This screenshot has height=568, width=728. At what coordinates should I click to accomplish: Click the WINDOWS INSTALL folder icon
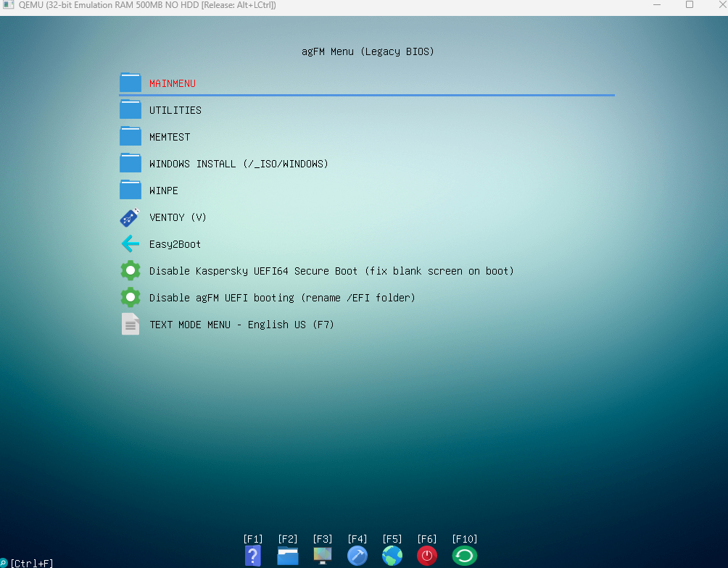pyautogui.click(x=131, y=163)
